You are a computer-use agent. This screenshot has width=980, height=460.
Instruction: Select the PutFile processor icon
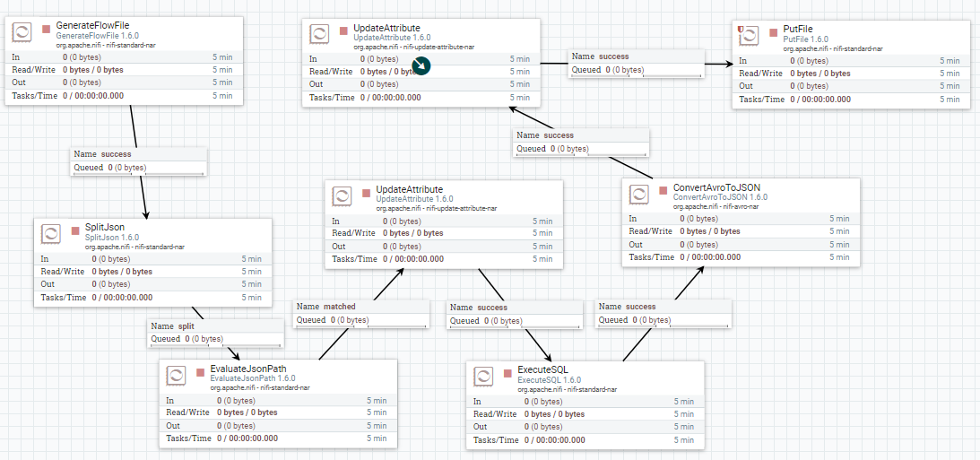pos(748,35)
